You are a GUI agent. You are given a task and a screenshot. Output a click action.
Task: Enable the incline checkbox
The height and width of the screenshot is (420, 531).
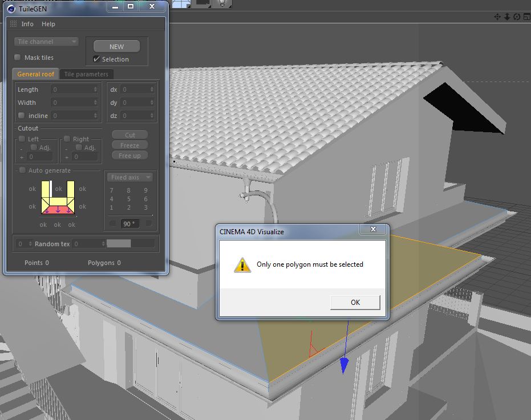click(x=21, y=116)
